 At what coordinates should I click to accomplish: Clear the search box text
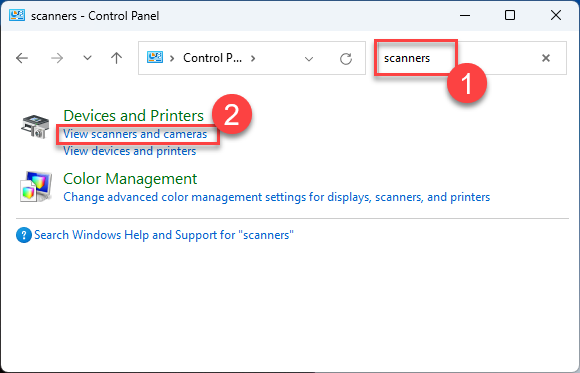(x=546, y=58)
